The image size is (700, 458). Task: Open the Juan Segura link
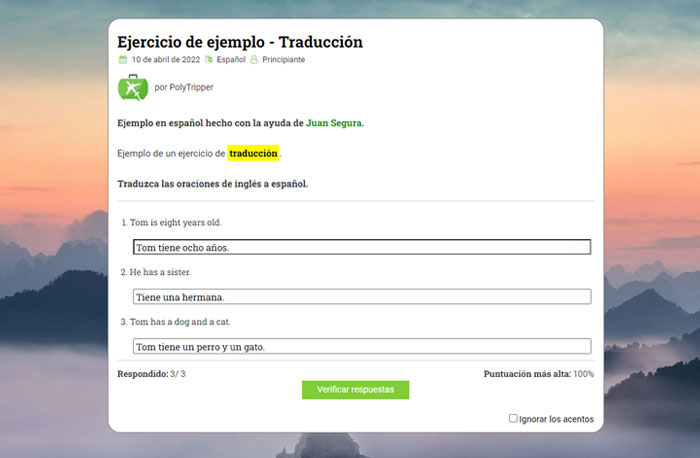[334, 123]
